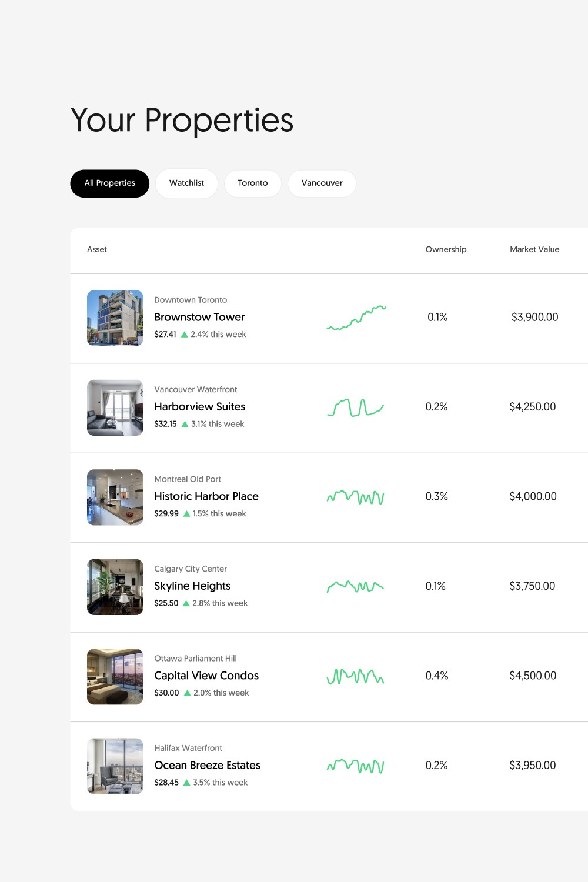Click the $25.50 share price
This screenshot has height=882, width=588.
pos(166,603)
